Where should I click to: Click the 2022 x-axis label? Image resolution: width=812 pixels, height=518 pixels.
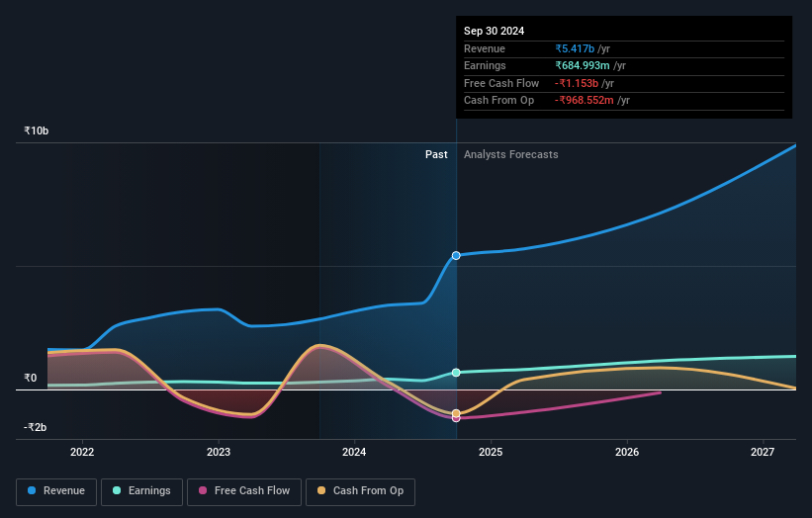(82, 453)
